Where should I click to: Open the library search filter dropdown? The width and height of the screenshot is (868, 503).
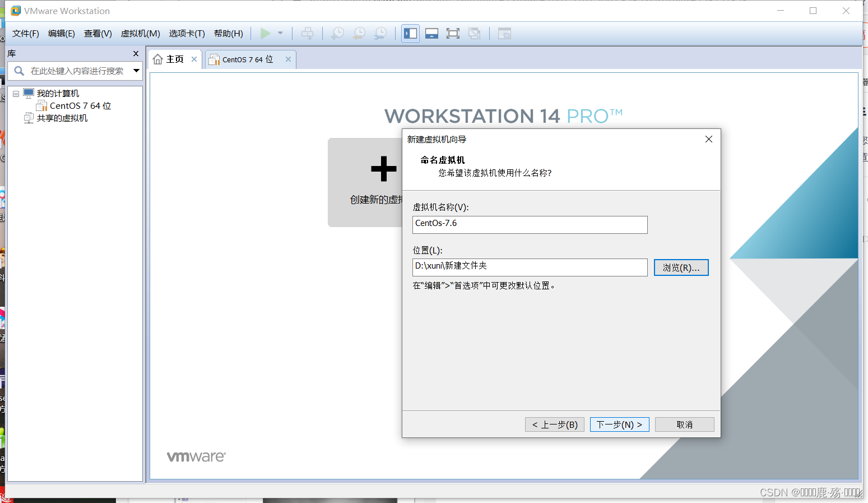click(x=136, y=71)
